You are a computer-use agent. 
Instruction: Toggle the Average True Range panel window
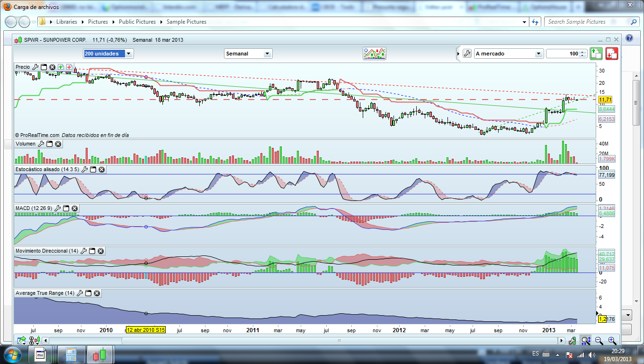[x=88, y=293]
